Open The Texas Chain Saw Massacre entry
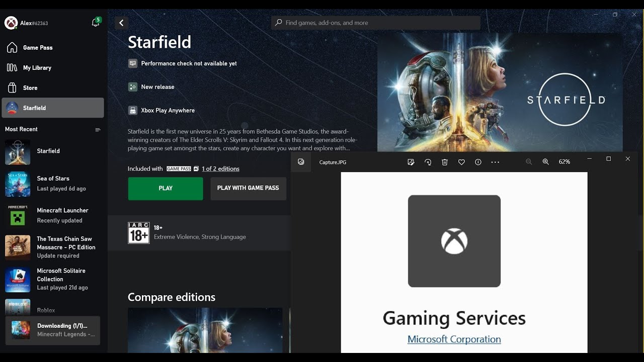This screenshot has height=362, width=644. [53, 247]
